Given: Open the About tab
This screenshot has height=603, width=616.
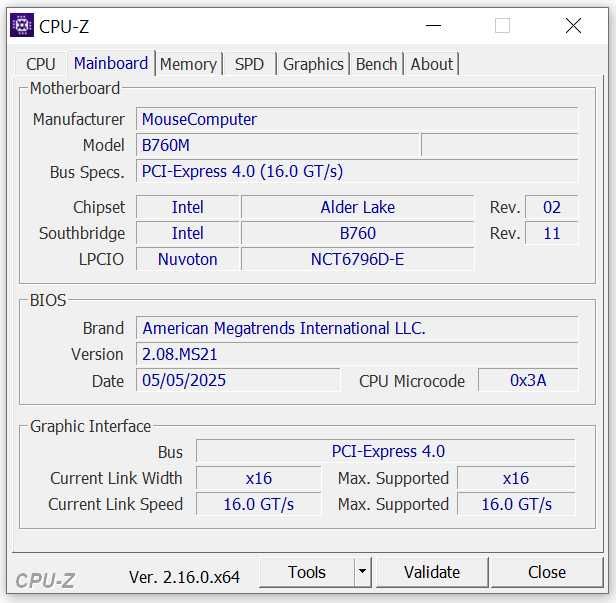Looking at the screenshot, I should tap(431, 64).
